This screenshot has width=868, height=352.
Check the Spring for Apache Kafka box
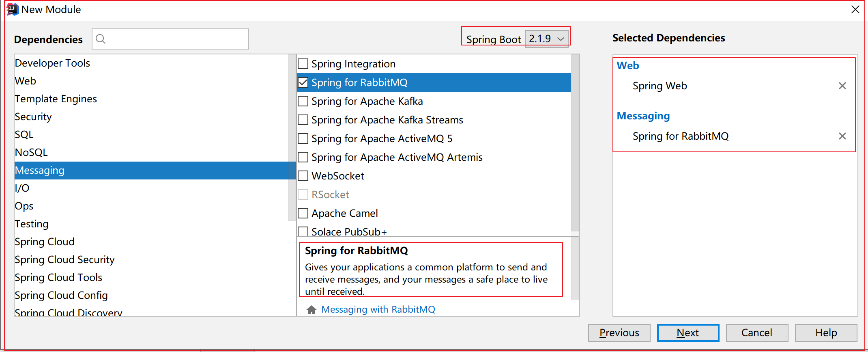tap(303, 101)
